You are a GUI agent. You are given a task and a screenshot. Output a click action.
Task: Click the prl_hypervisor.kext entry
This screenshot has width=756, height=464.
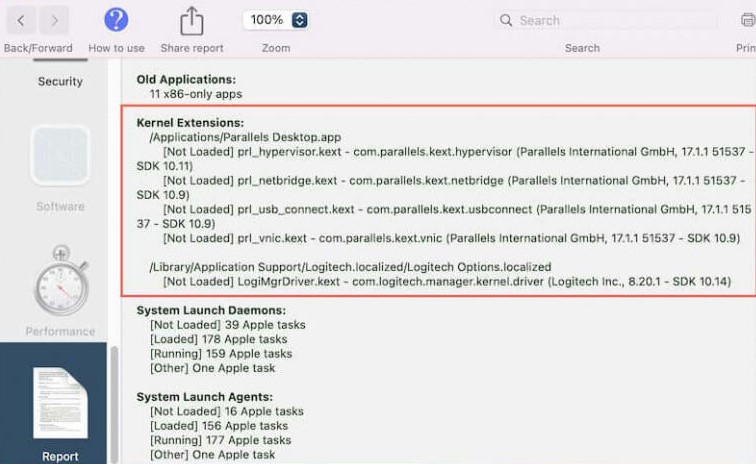click(445, 159)
